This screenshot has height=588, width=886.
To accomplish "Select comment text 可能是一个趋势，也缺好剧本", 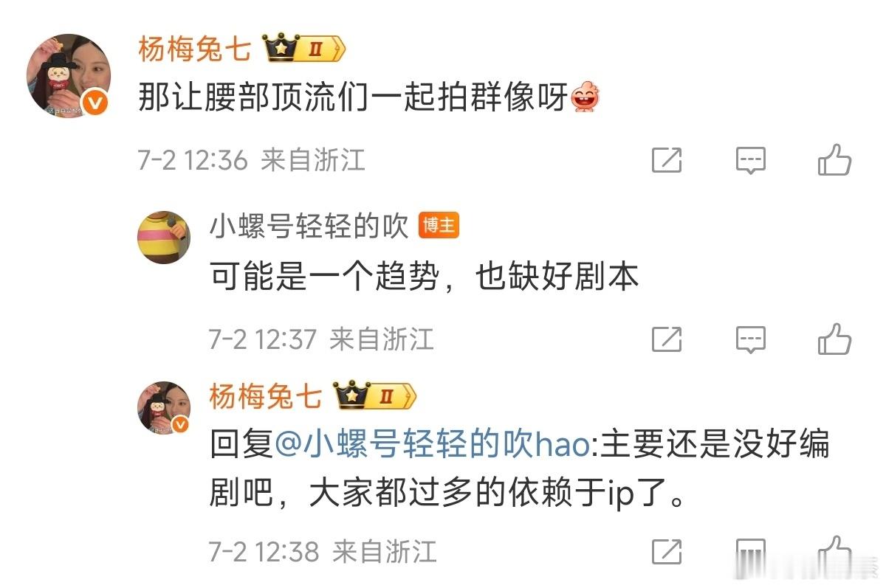I will tap(424, 277).
